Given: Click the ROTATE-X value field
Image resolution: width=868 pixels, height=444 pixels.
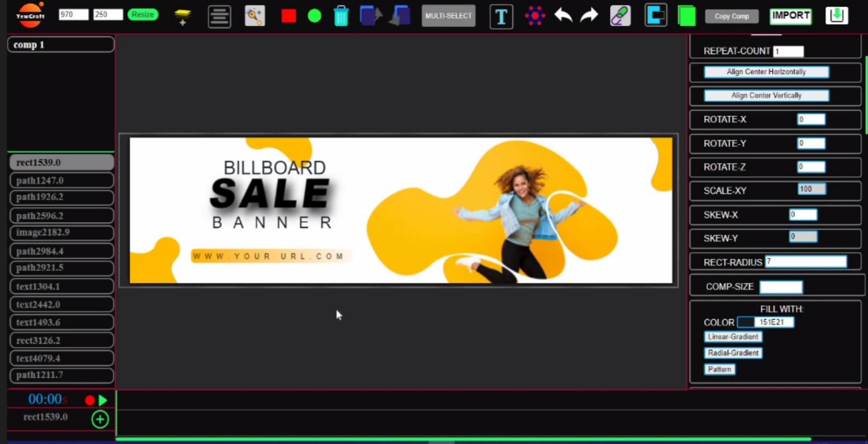Looking at the screenshot, I should coord(811,119).
